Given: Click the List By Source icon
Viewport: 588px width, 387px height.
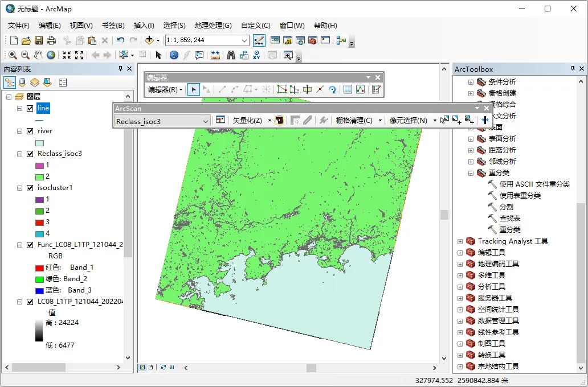Looking at the screenshot, I should (22, 83).
